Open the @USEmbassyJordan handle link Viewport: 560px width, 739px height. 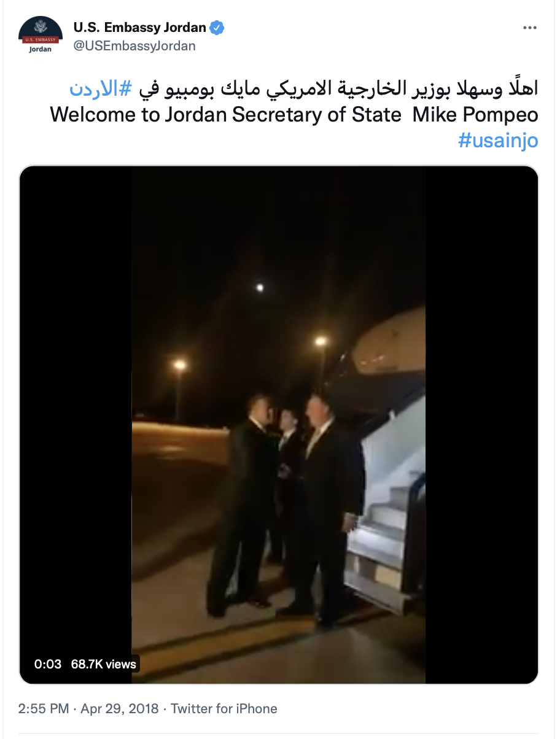(x=134, y=45)
